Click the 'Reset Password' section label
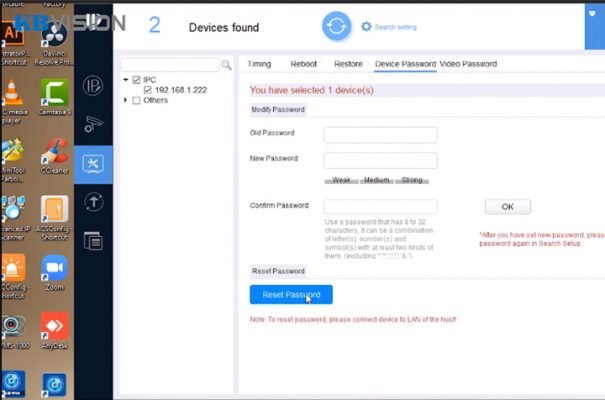This screenshot has height=400, width=605. [278, 271]
